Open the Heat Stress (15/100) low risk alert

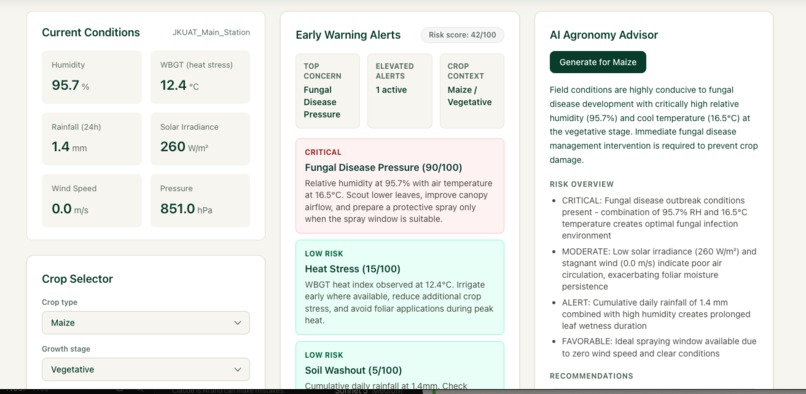[400, 287]
